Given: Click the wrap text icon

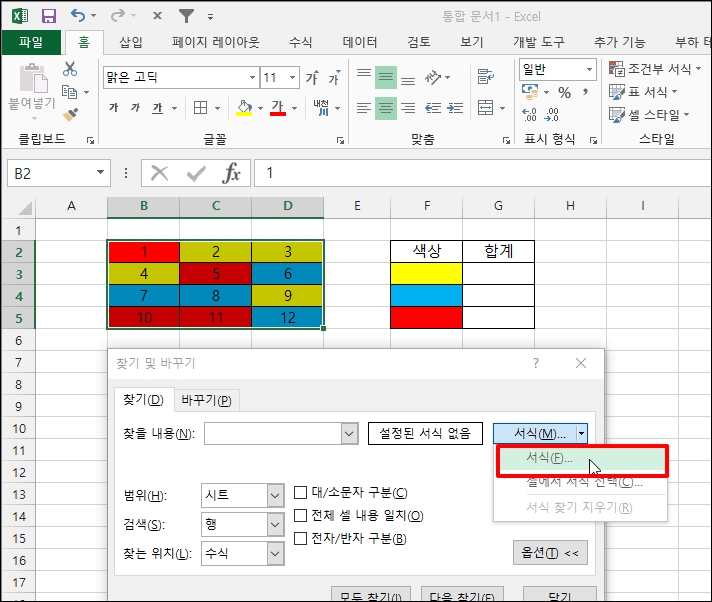Looking at the screenshot, I should point(485,76).
